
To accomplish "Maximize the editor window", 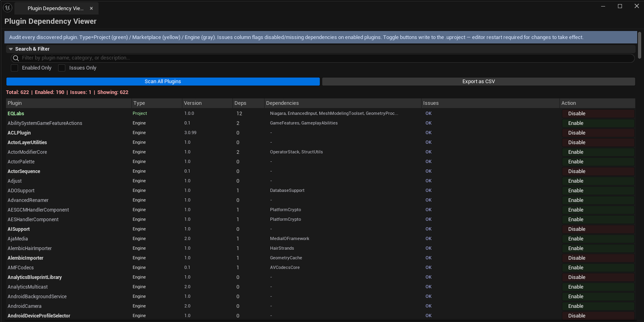I will [620, 6].
